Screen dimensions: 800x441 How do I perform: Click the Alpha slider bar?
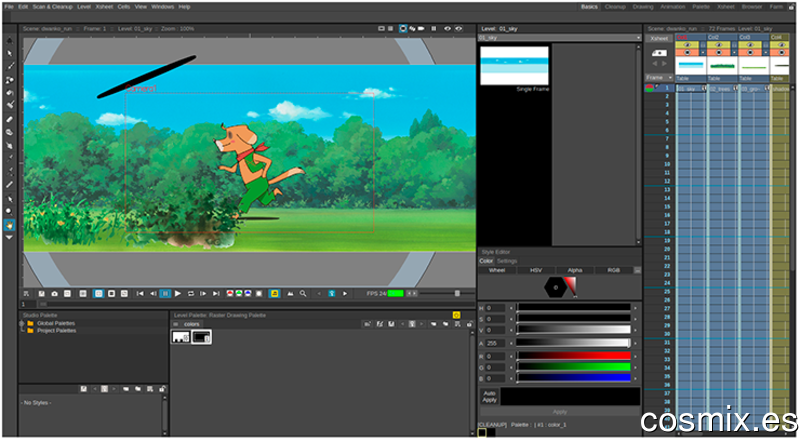click(573, 344)
